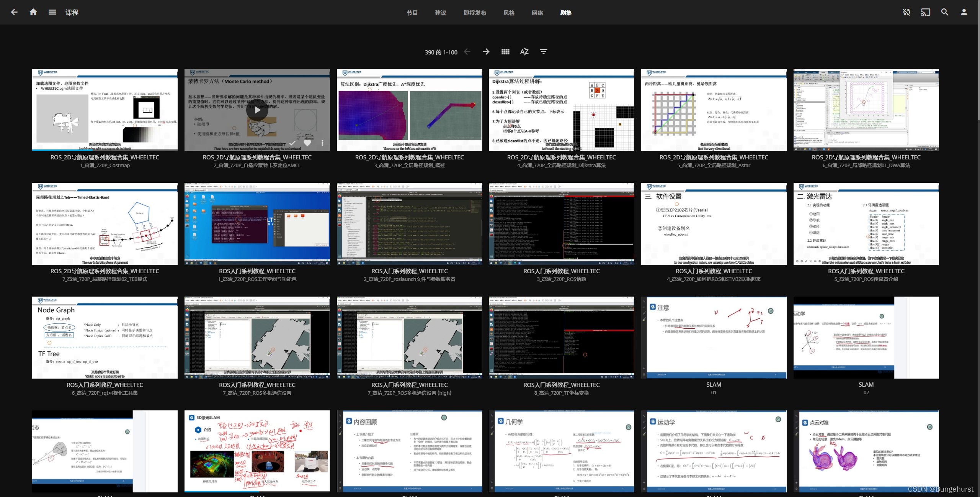Mark the AMCL episode as played

pos(292,143)
